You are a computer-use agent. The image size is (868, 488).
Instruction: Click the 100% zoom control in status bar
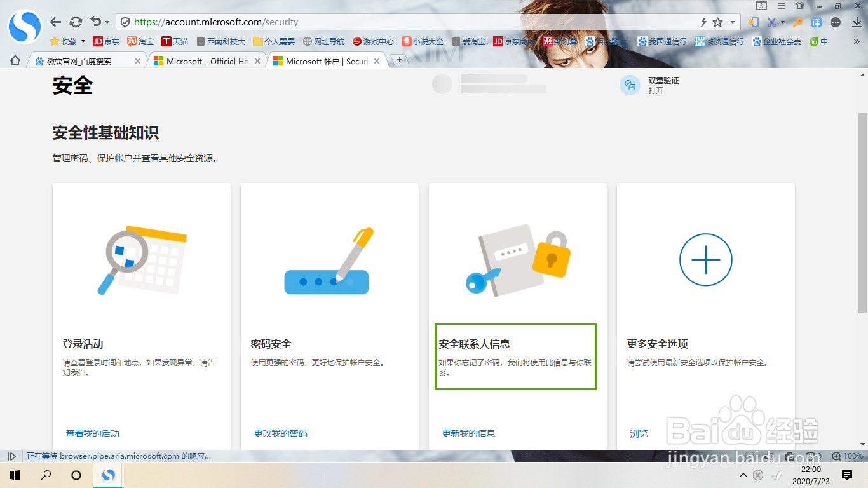850,456
